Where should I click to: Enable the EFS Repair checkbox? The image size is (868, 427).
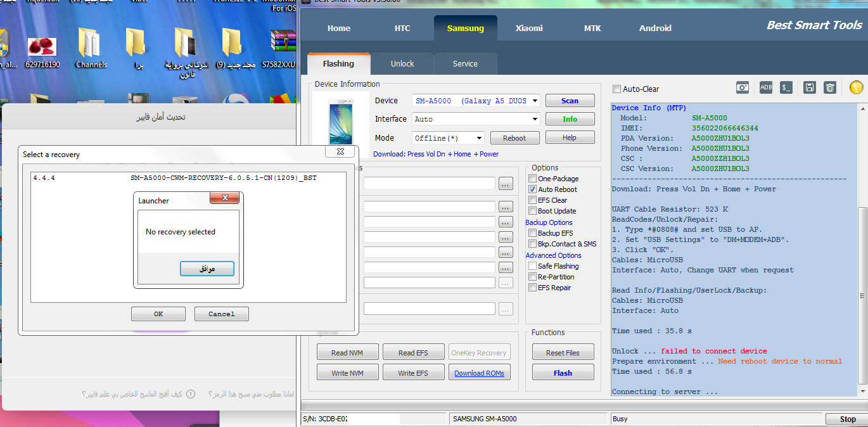533,288
